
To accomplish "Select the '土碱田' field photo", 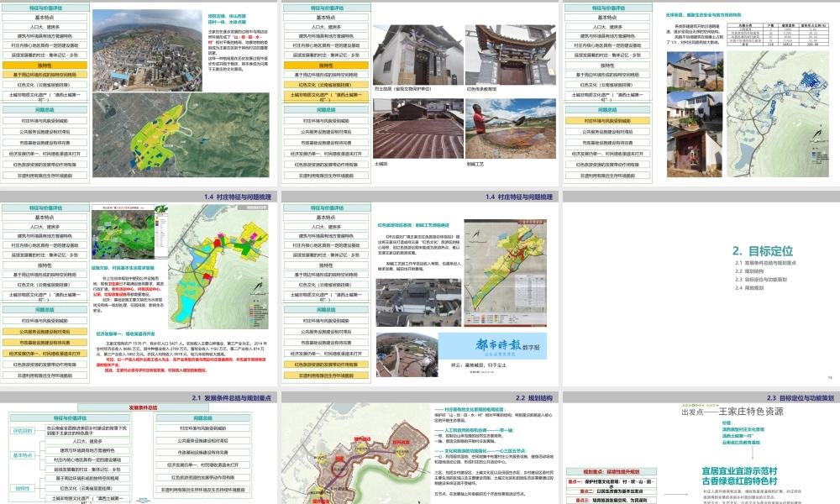I will 417,129.
